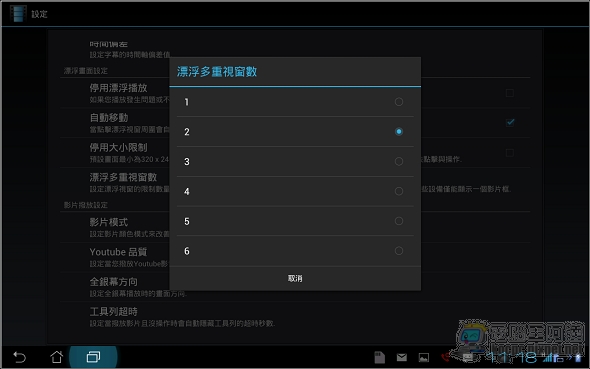
Task: Open the Youtube 品質 setting
Action: click(295, 257)
